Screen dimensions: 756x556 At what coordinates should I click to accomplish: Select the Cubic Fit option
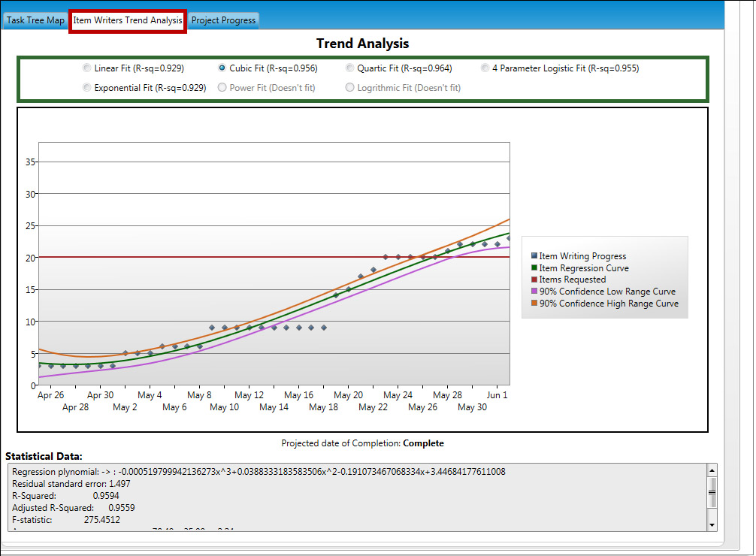(x=222, y=68)
